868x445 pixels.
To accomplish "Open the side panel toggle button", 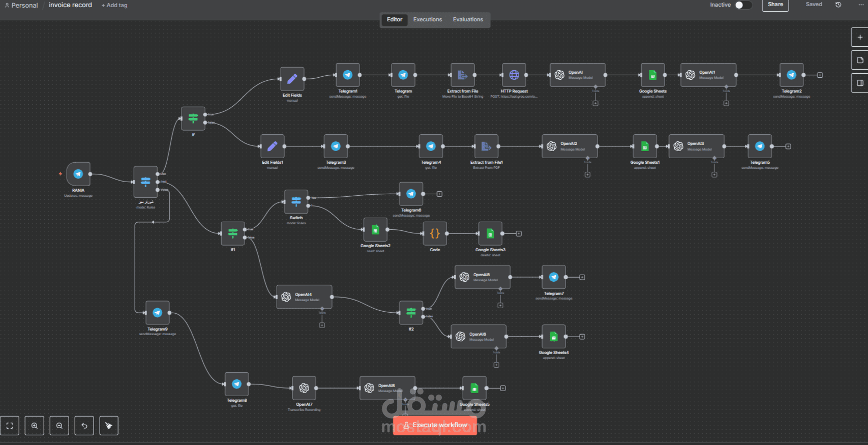I will click(860, 83).
